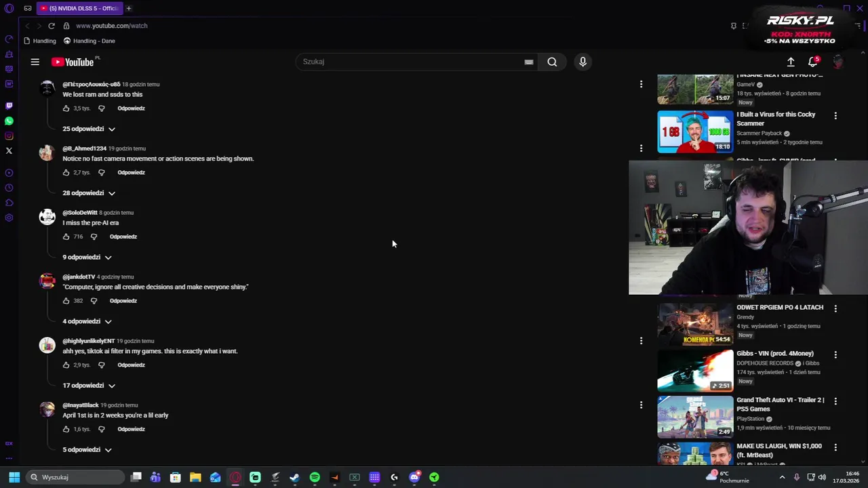The height and width of the screenshot is (488, 868).
Task: Reload the page with browser refresh icon
Action: tap(51, 26)
